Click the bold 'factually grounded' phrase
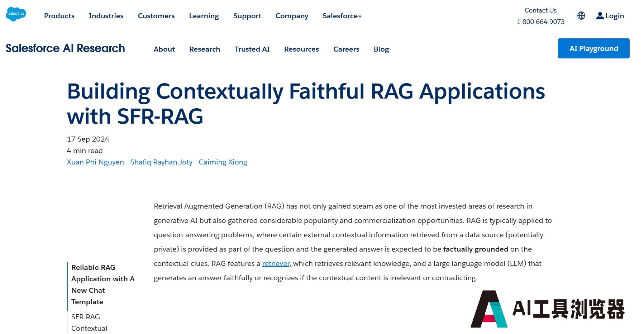644x334 pixels. point(476,249)
